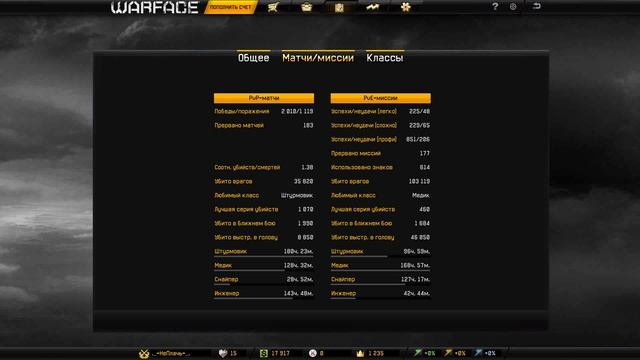The width and height of the screenshot is (640, 360).
Task: Click the Прервано миссий label
Action: click(x=356, y=153)
